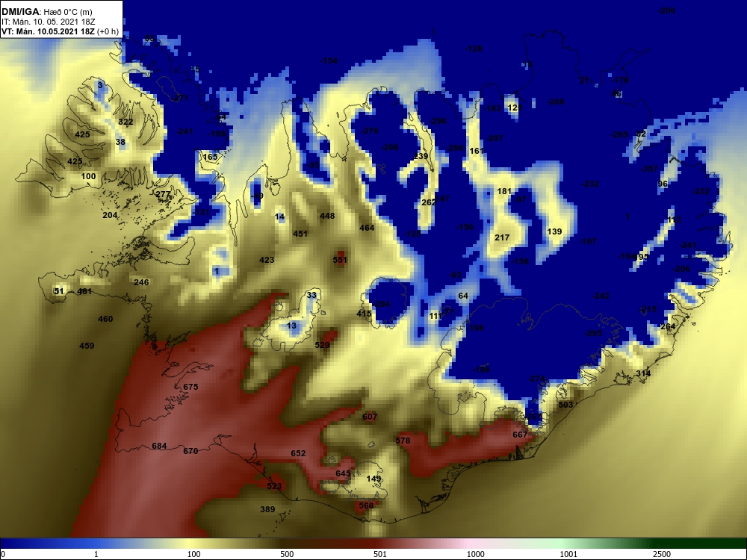This screenshot has width=747, height=560.
Task: Click the '523' height value
Action: point(274,486)
